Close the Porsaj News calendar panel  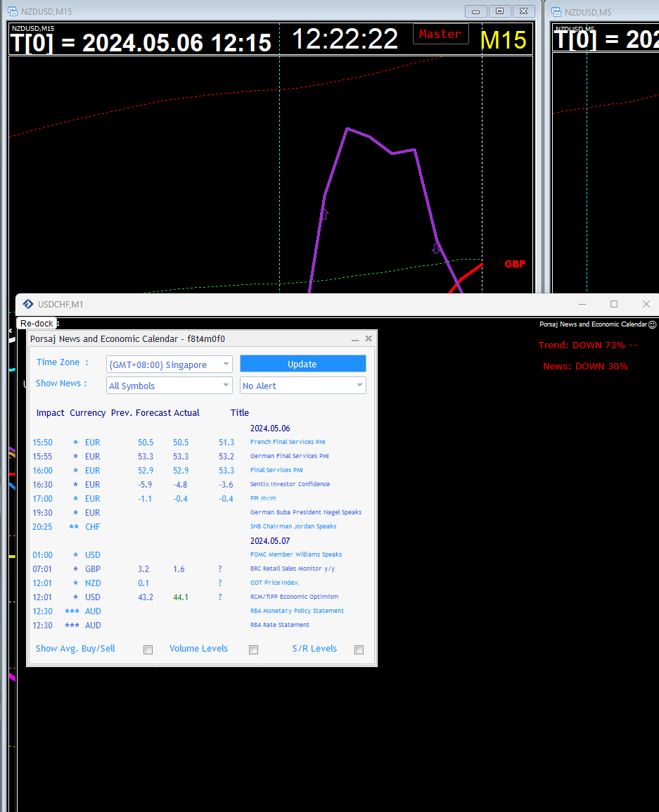click(369, 338)
